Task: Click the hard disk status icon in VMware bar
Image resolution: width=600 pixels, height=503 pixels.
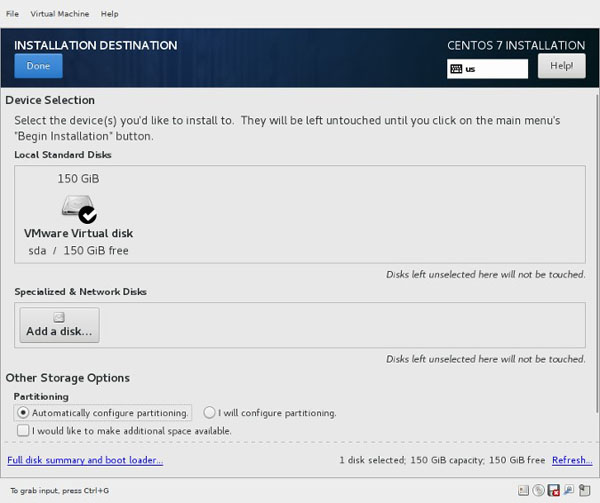Action: click(x=523, y=490)
